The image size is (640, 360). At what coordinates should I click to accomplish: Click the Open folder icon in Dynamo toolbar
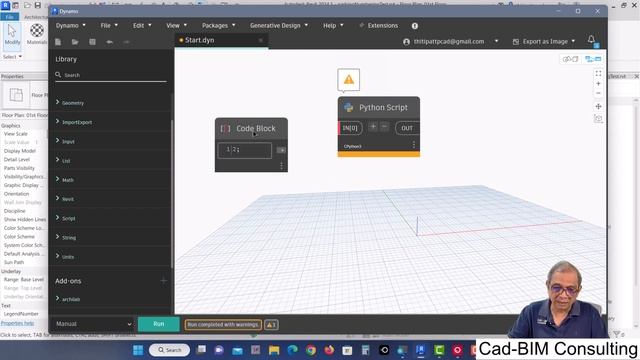[75, 42]
